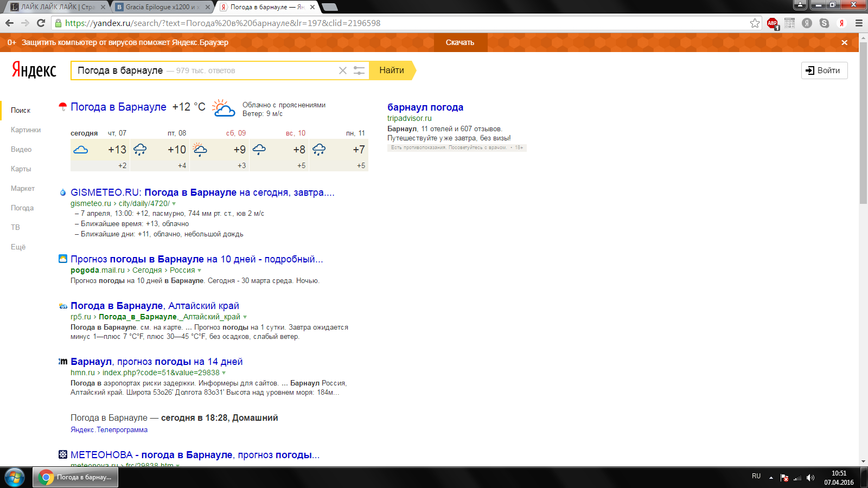
Task: Switch to the Gracia Epilogue browser tab
Action: [x=163, y=7]
